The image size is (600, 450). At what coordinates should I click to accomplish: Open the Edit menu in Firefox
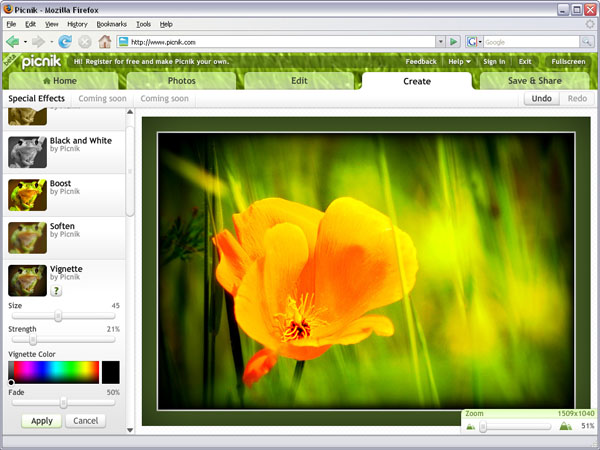(30, 24)
